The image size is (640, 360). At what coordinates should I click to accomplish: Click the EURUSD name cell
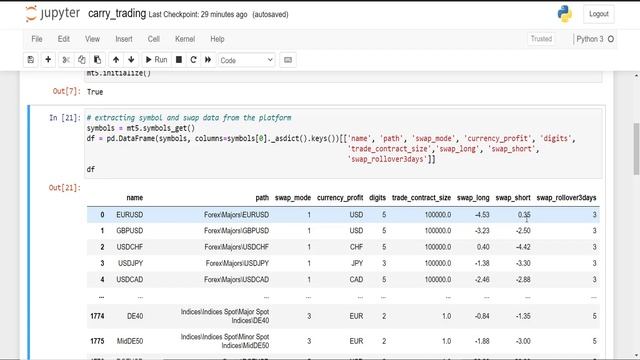(x=129, y=215)
